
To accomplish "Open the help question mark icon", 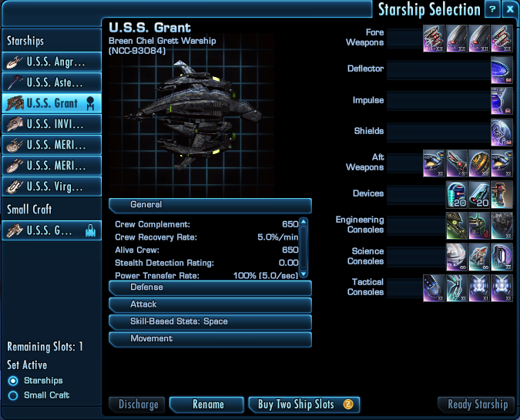I will tap(492, 9).
